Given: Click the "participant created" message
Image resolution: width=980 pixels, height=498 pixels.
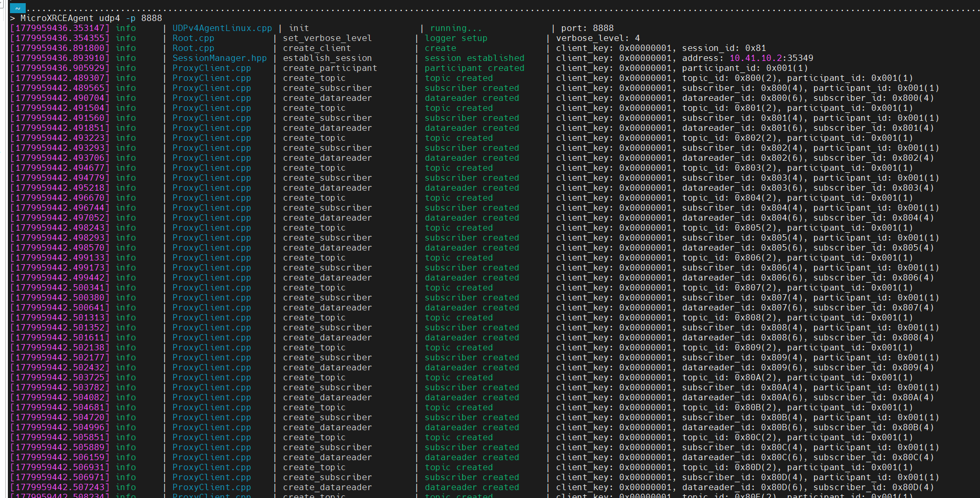Looking at the screenshot, I should pos(474,68).
